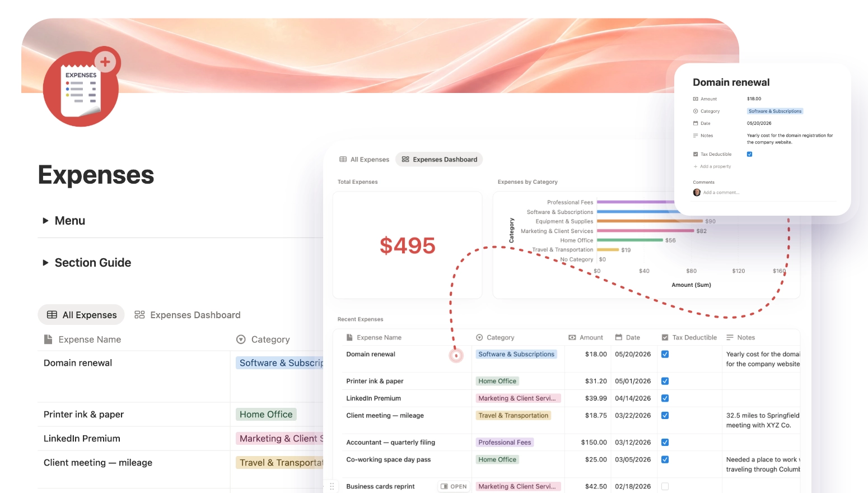Open the LinkedIn Premium row in main table

(x=82, y=439)
